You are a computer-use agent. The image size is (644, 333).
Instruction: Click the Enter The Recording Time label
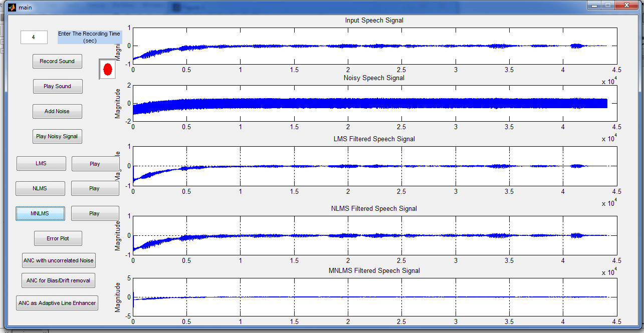coord(90,37)
